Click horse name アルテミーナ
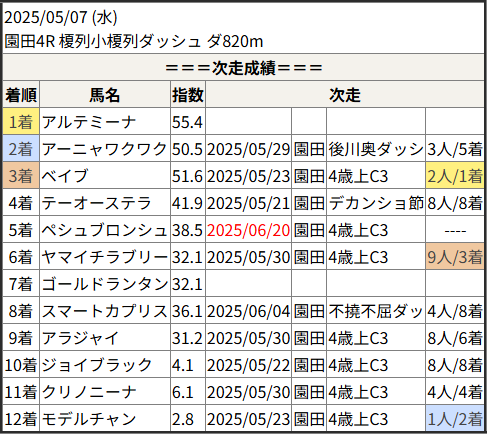 pos(89,122)
